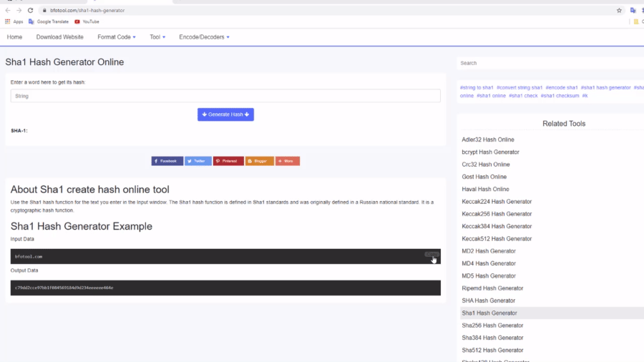644x362 pixels.
Task: Bookmark page with the star icon
Action: pyautogui.click(x=619, y=11)
